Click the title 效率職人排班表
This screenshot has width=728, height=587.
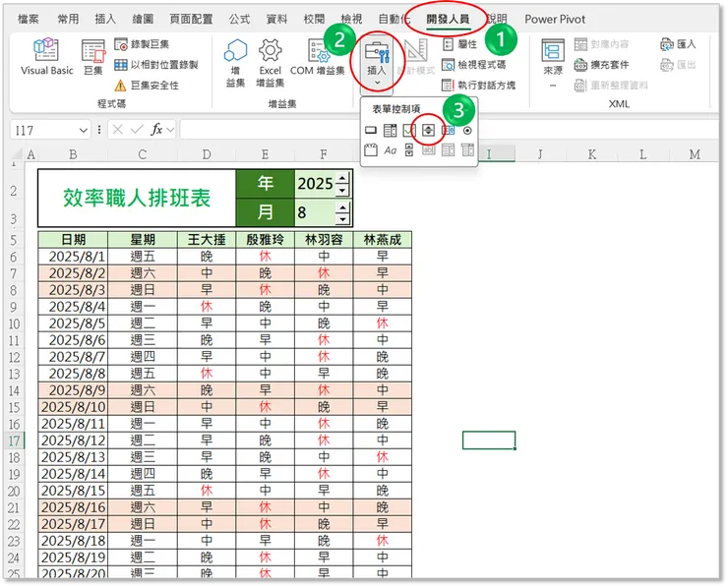pyautogui.click(x=137, y=199)
